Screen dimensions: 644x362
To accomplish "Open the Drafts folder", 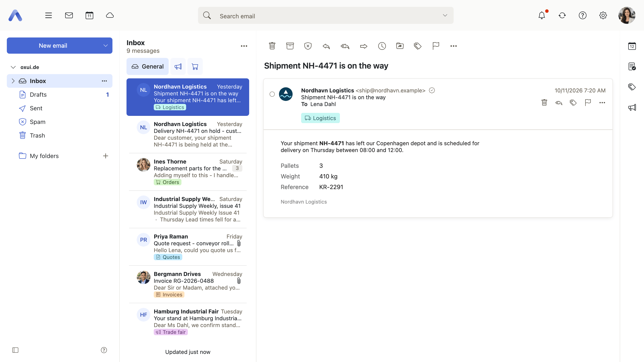I will (59, 95).
